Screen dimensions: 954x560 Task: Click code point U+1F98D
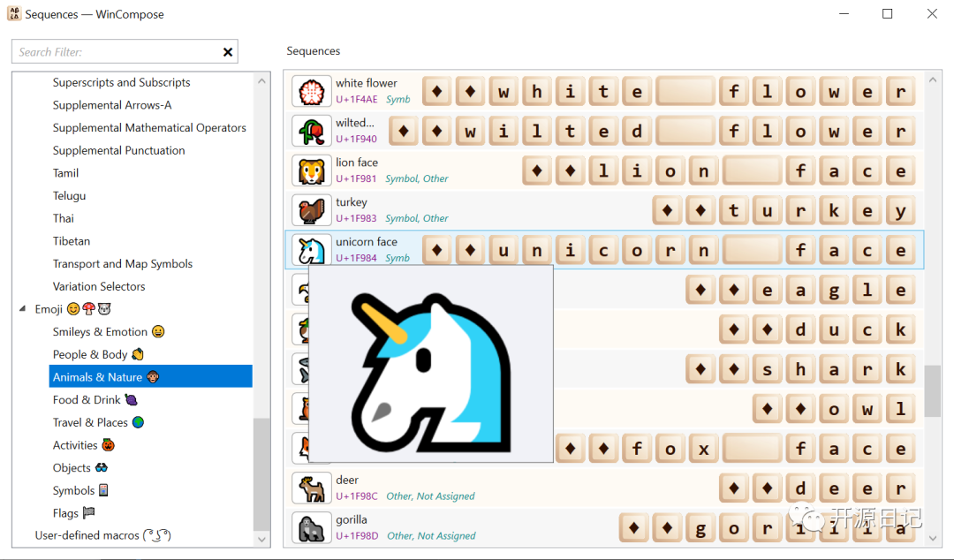[x=357, y=536]
